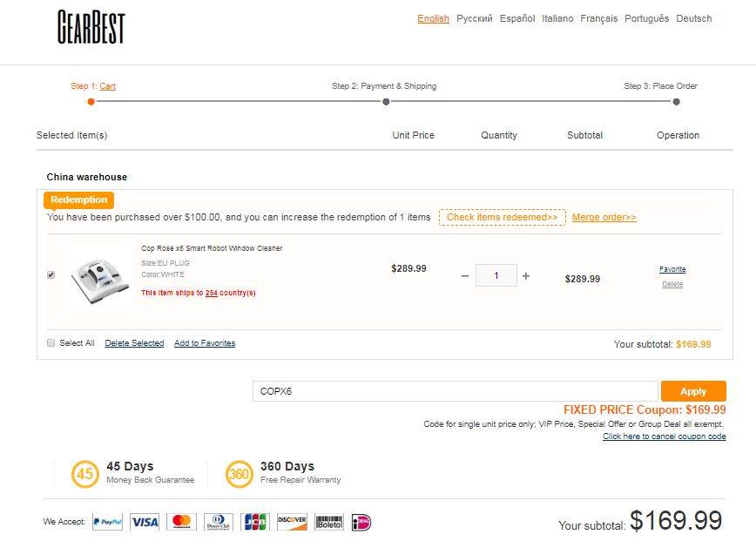This screenshot has height=548, width=756.
Task: Tick the Select All checkbox
Action: click(x=51, y=343)
